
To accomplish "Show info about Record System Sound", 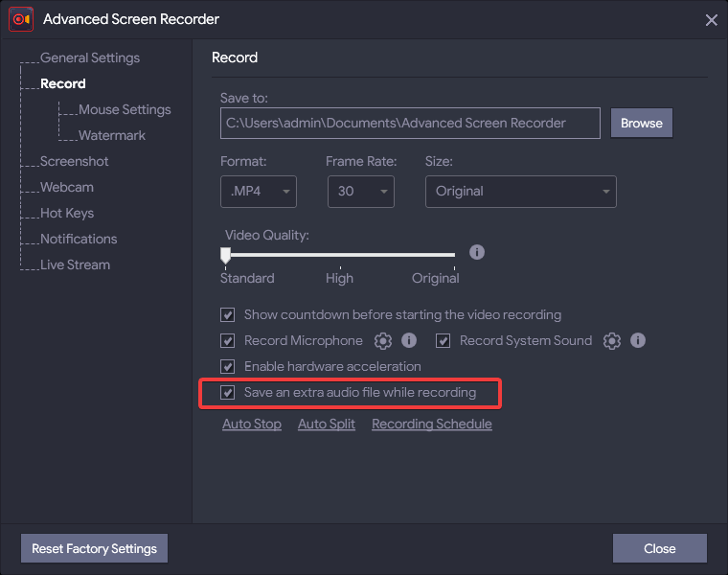I will (x=638, y=340).
